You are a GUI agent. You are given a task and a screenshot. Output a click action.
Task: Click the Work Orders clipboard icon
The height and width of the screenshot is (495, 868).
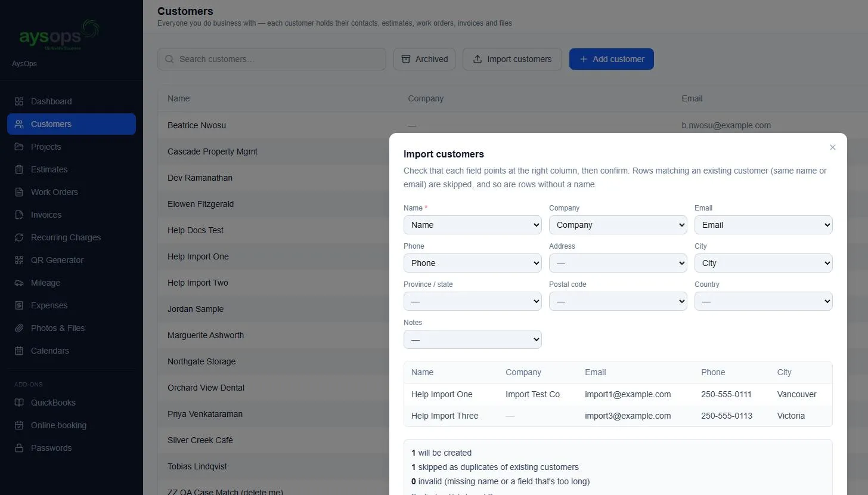[19, 192]
